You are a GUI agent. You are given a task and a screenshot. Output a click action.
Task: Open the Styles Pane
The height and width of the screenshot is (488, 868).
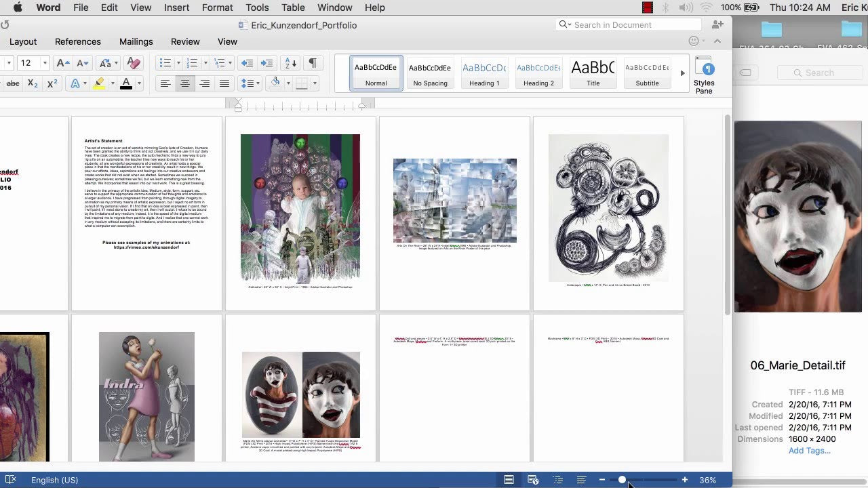pyautogui.click(x=704, y=75)
